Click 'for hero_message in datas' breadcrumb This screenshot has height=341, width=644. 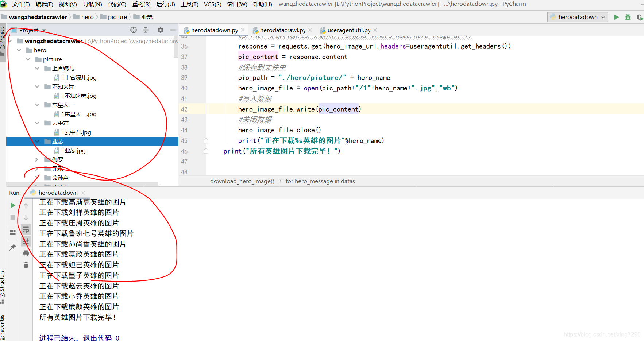click(x=320, y=181)
